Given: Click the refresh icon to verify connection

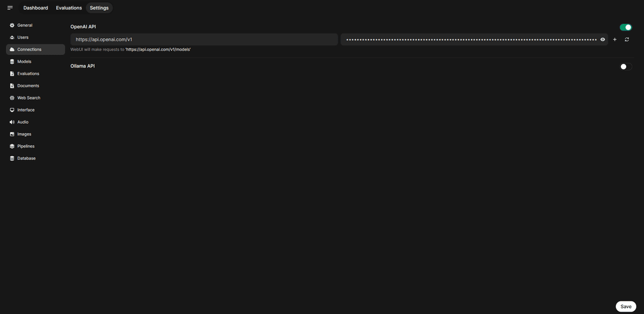Looking at the screenshot, I should tap(627, 39).
